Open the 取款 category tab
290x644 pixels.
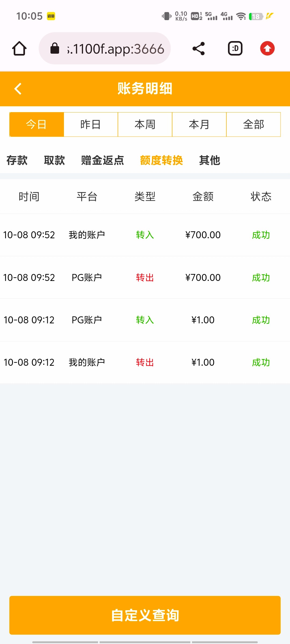coord(54,160)
